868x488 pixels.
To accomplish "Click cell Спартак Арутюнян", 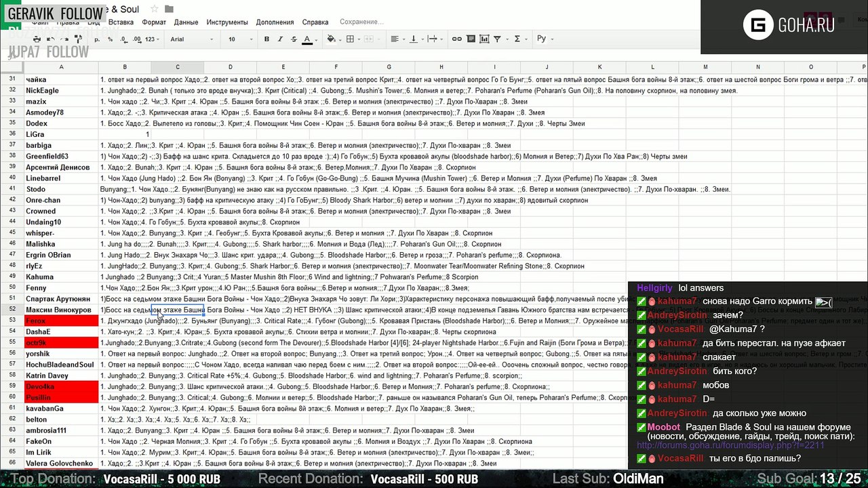I will click(x=61, y=299).
